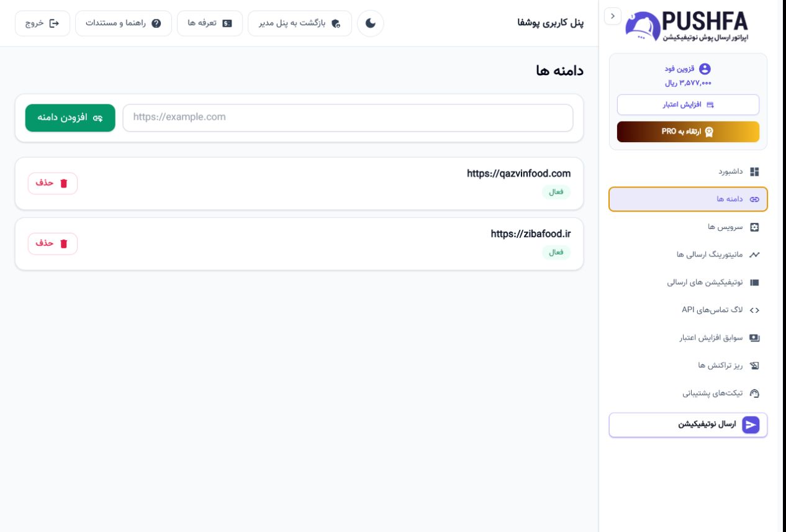Delete the zibafood.ir domain using its trash button
786x532 pixels.
[53, 243]
